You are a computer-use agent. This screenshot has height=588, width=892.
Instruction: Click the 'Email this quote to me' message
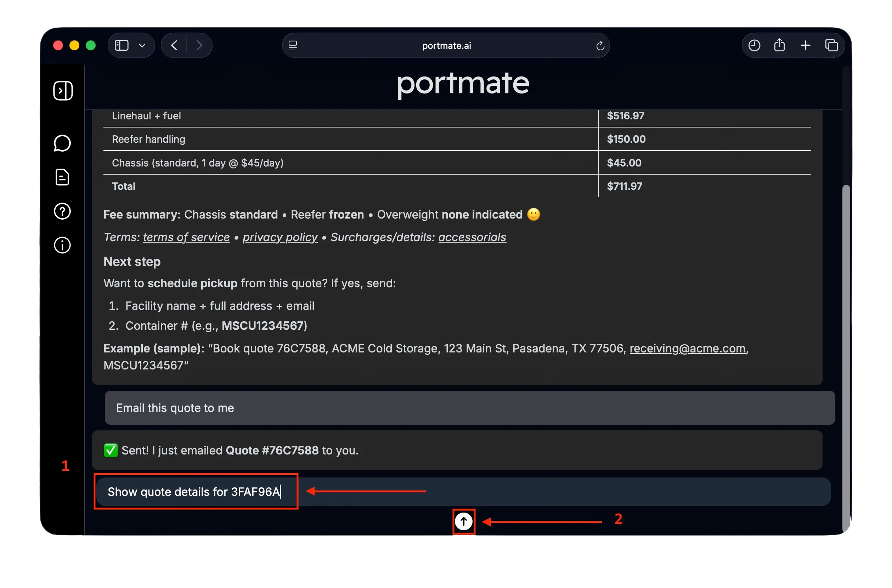[x=470, y=408]
